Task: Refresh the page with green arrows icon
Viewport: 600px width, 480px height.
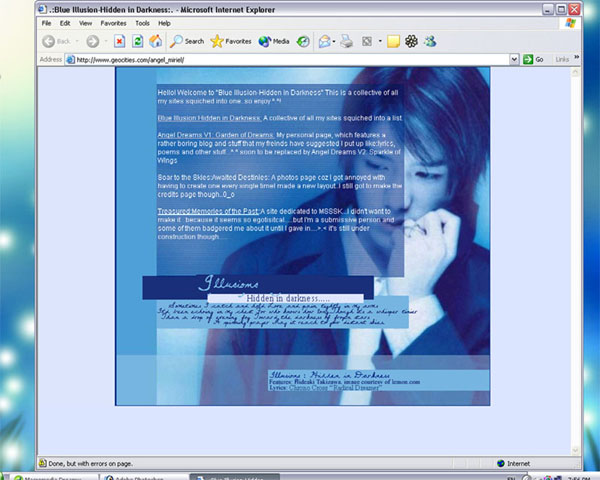Action: (x=138, y=41)
